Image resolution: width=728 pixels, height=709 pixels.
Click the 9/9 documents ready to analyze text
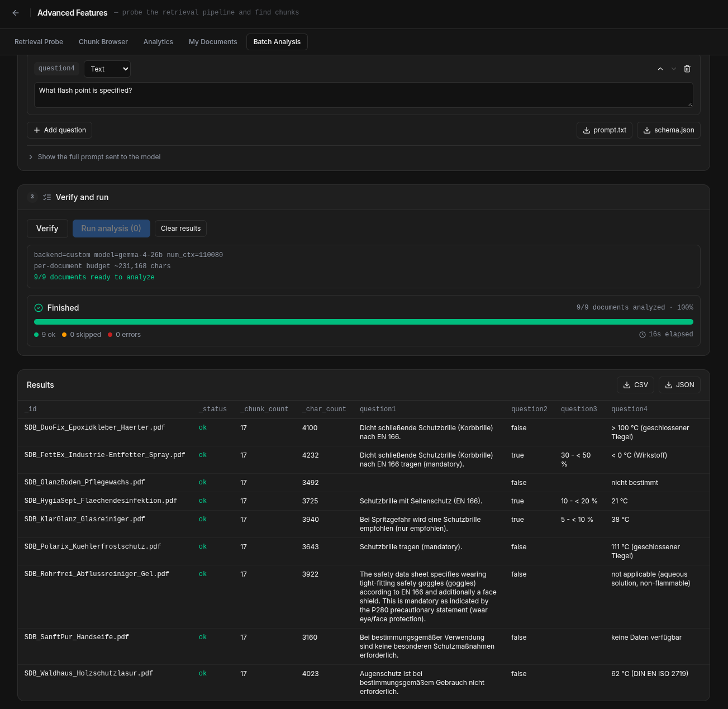94,278
